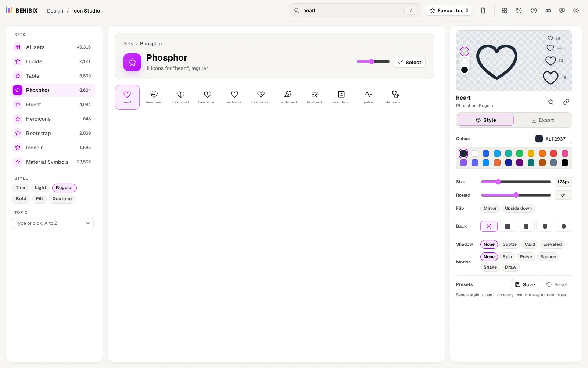Viewport: 588px width, 368px height.
Task: Open the Style tab
Action: coord(486,120)
